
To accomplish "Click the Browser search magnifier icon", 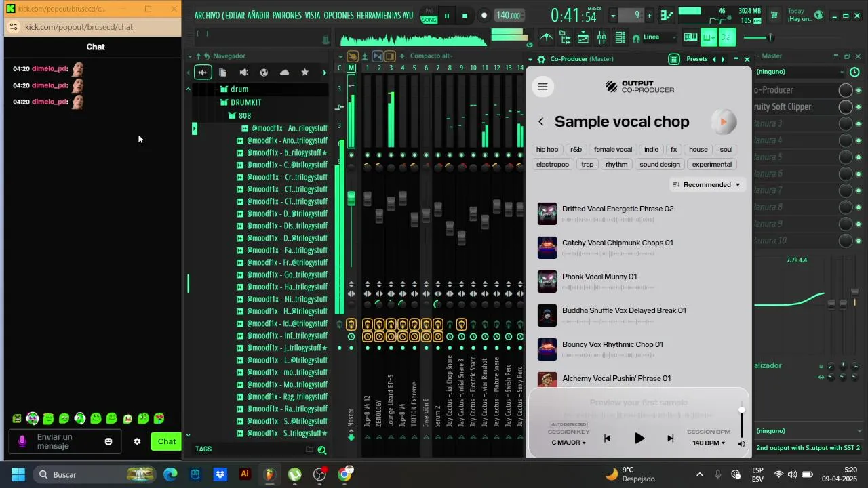I will (322, 449).
